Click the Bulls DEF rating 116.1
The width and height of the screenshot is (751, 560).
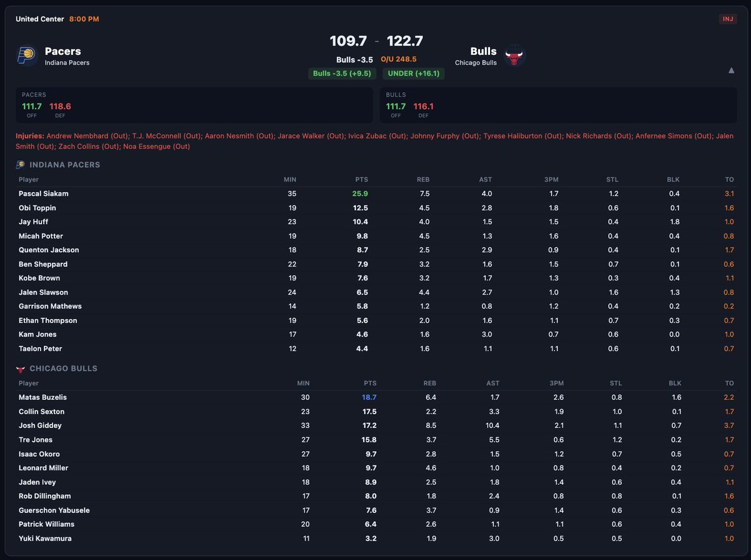click(424, 106)
